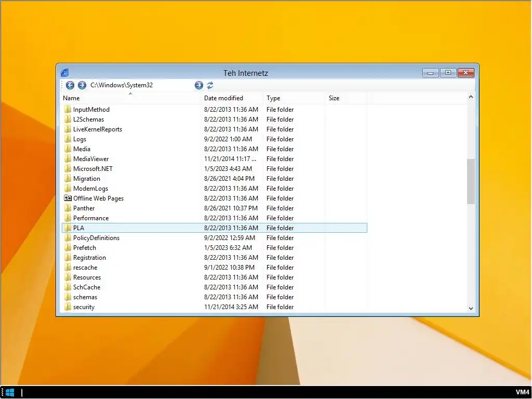Click the security folder name

click(x=84, y=307)
